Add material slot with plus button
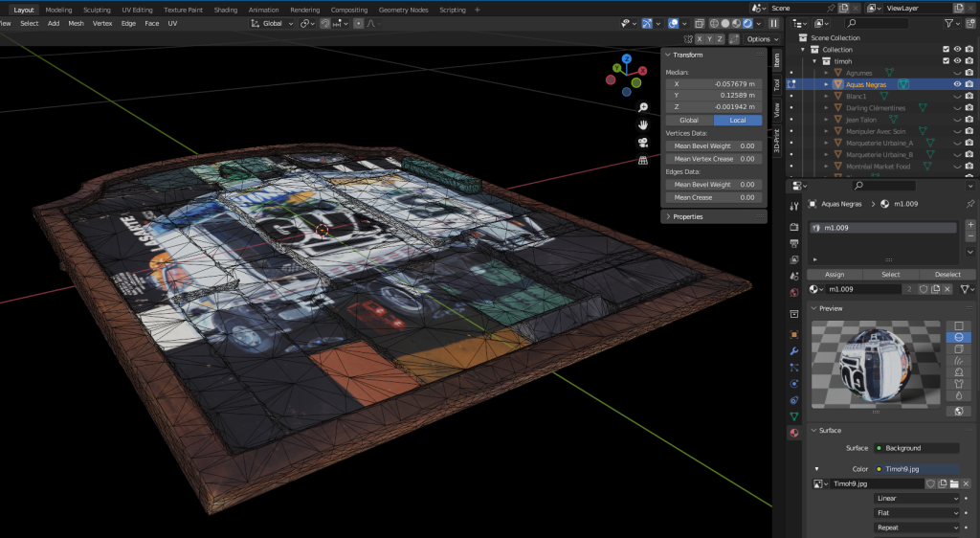The height and width of the screenshot is (538, 980). pos(970,225)
